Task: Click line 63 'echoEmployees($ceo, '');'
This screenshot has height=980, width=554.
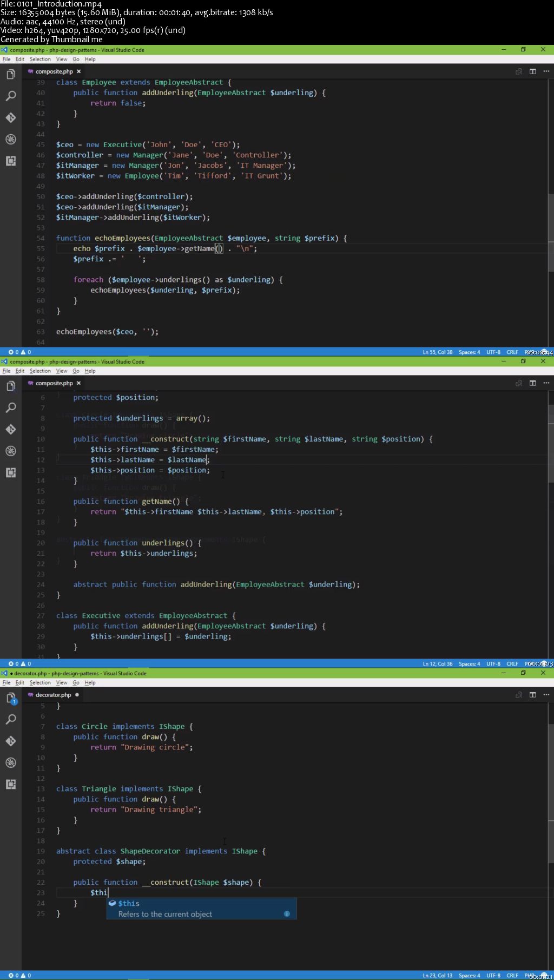Action: [x=107, y=332]
